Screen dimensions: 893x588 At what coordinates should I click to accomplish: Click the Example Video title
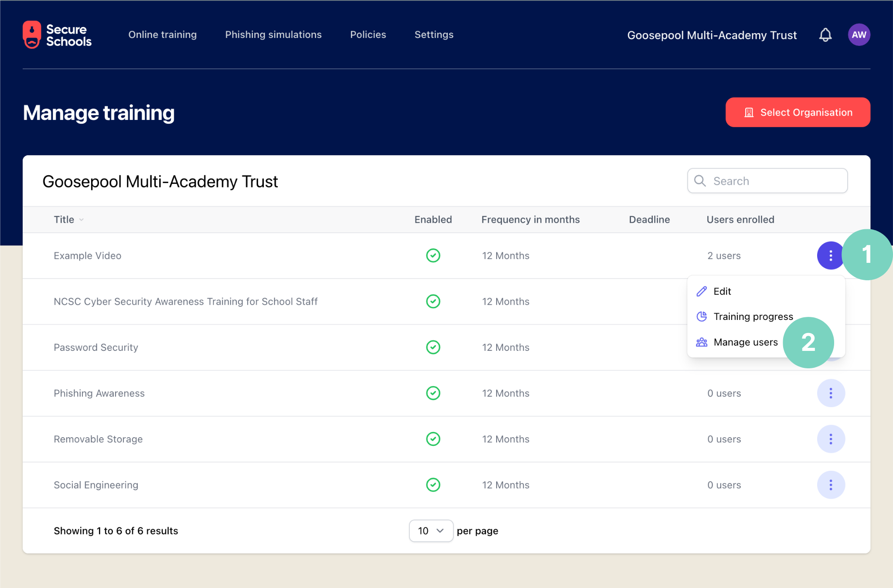coord(87,256)
